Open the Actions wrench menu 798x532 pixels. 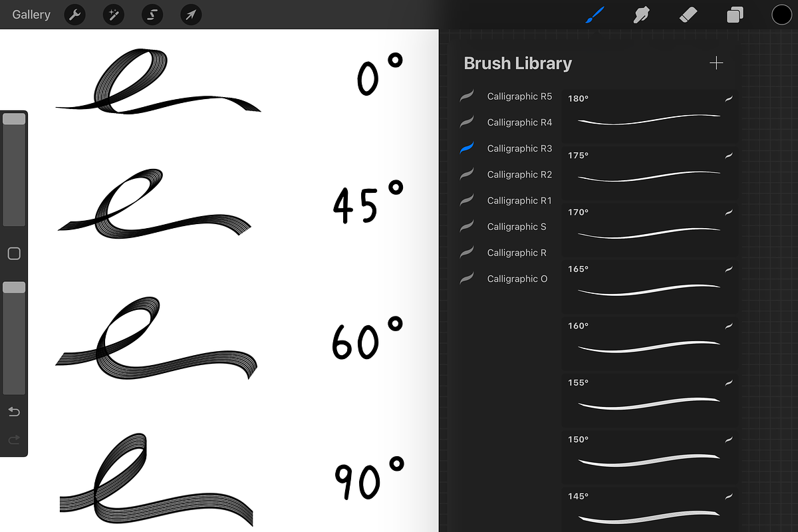point(74,15)
